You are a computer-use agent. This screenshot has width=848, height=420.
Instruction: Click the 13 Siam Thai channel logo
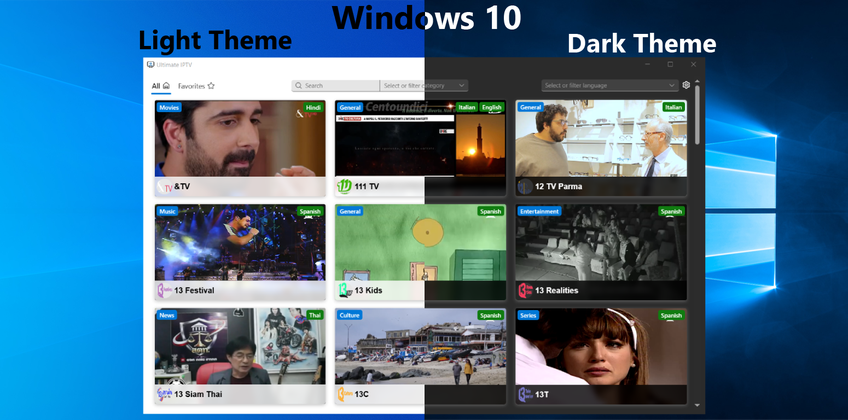(164, 394)
